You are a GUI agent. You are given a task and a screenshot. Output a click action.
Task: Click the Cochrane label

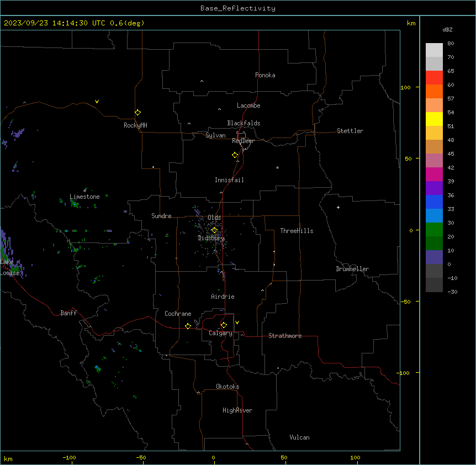coord(178,314)
